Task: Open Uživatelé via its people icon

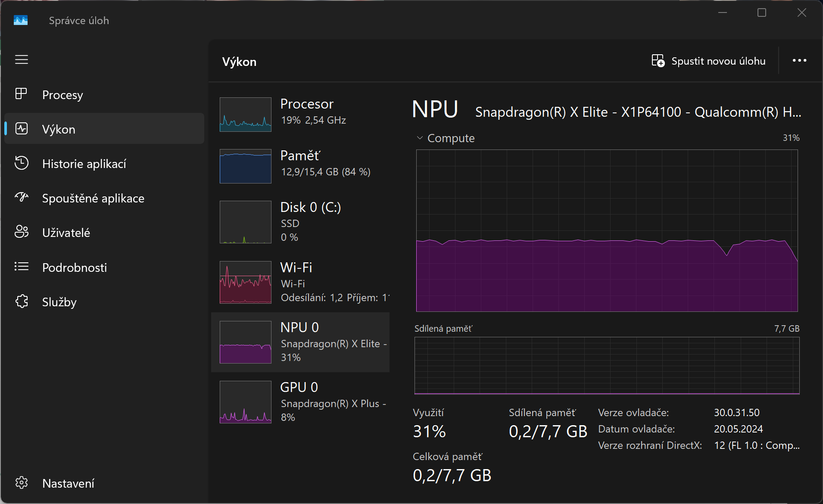Action: [21, 232]
